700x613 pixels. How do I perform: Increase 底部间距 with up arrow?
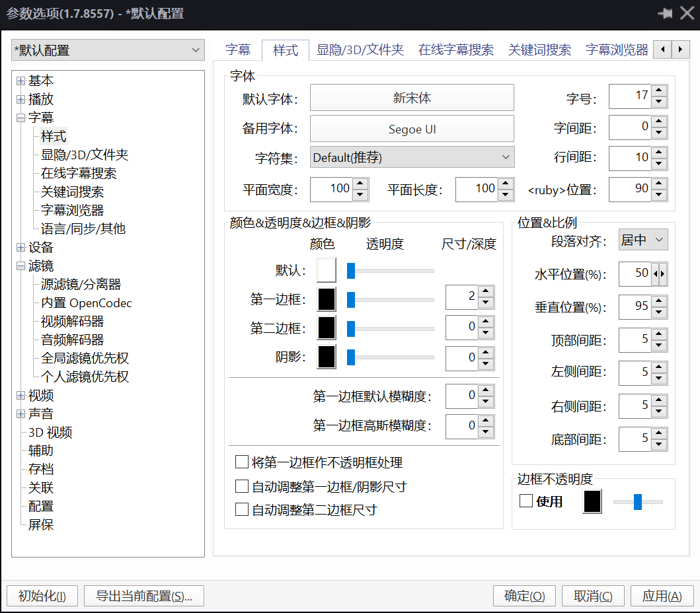click(x=659, y=433)
